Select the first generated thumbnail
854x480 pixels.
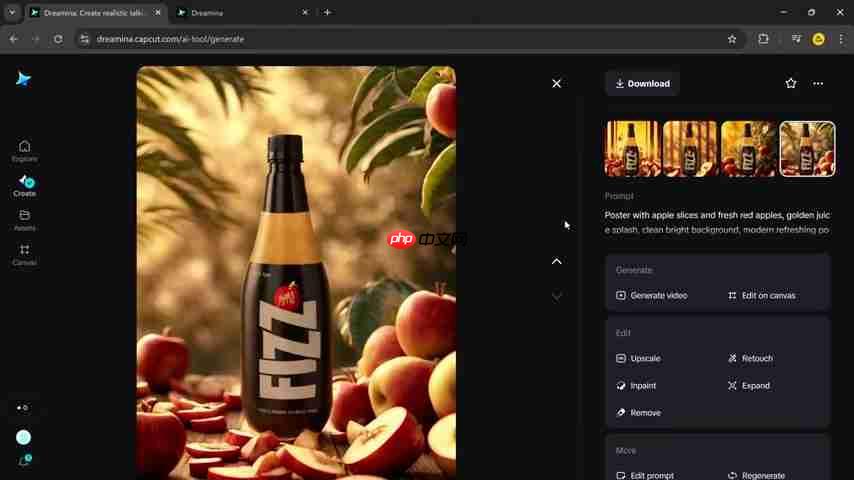point(632,149)
